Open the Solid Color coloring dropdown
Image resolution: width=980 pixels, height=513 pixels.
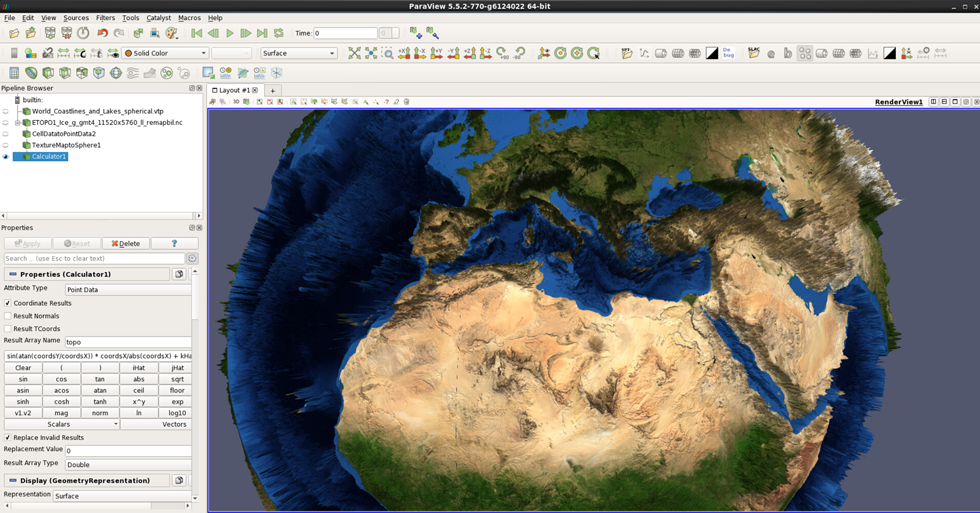click(x=165, y=53)
